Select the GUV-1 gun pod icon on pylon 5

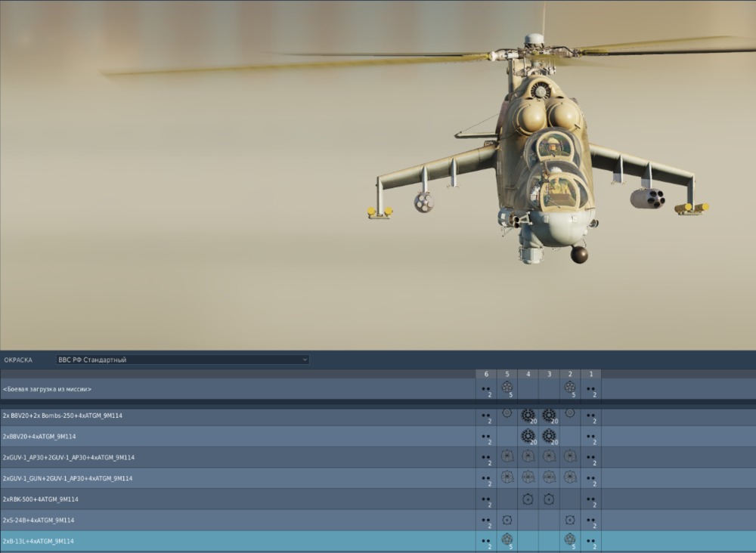coord(507,478)
